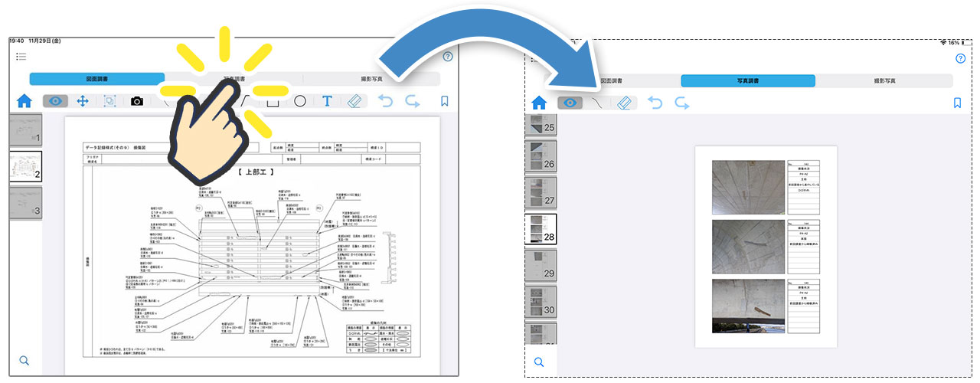
Task: Select the blue T text tool
Action: tap(327, 101)
